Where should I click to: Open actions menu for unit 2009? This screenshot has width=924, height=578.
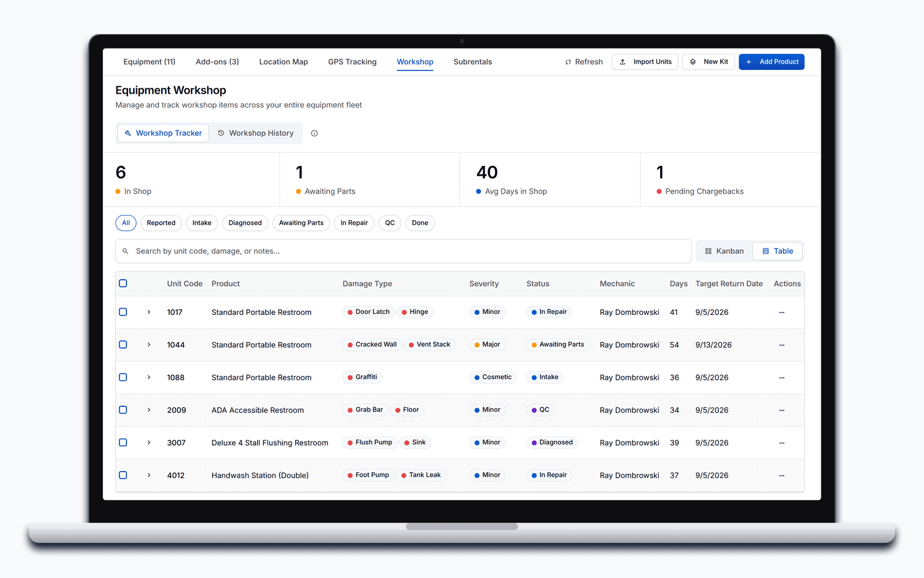coord(781,410)
